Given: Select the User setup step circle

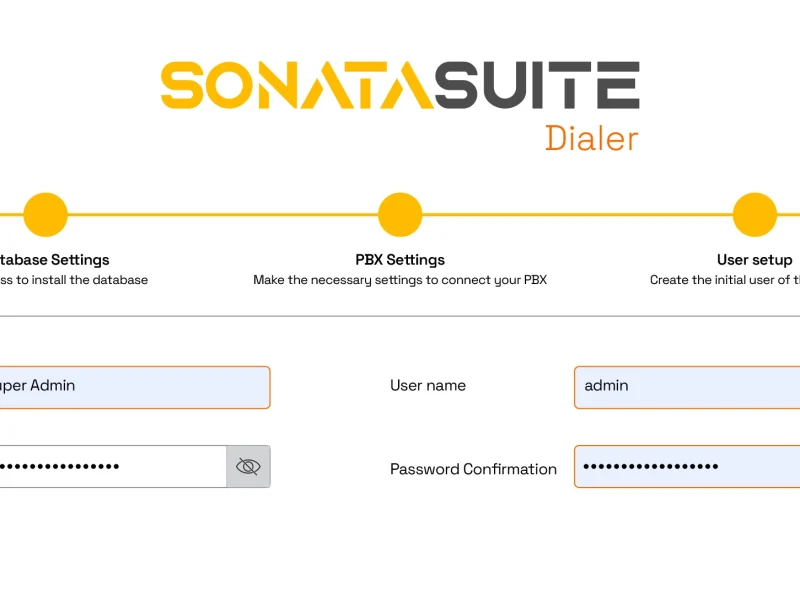Looking at the screenshot, I should pyautogui.click(x=755, y=215).
